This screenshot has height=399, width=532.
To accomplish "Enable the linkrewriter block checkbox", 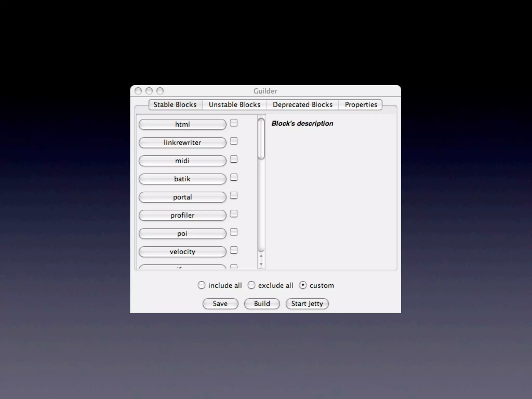I will click(234, 141).
